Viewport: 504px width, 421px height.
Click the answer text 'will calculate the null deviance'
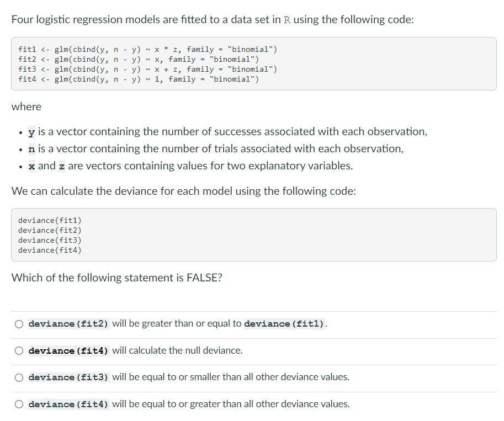(177, 350)
